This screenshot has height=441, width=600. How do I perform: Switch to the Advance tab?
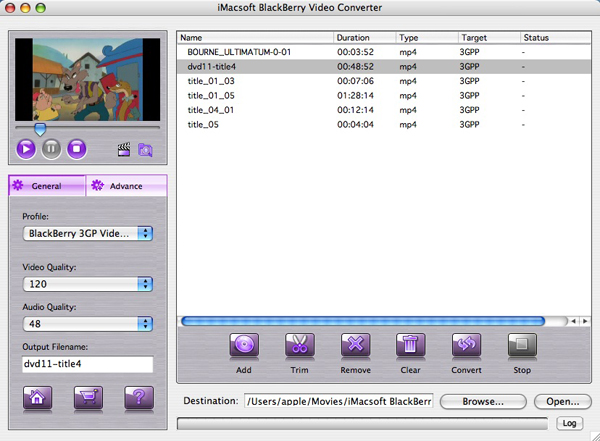click(x=126, y=186)
